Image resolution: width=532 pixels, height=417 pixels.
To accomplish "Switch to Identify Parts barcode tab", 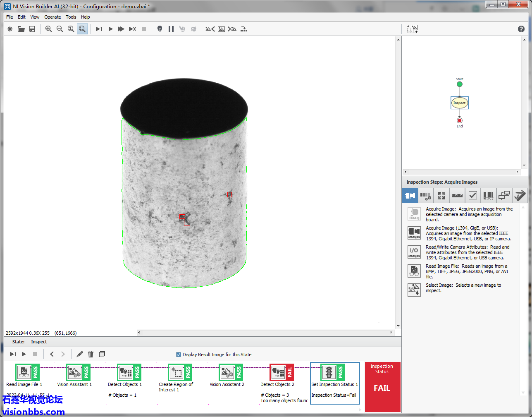I will coord(489,195).
